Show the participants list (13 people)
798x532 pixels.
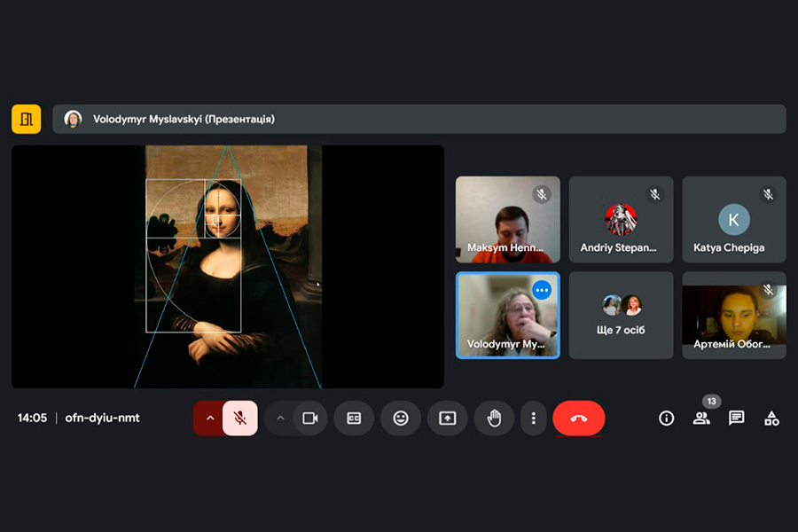[701, 418]
